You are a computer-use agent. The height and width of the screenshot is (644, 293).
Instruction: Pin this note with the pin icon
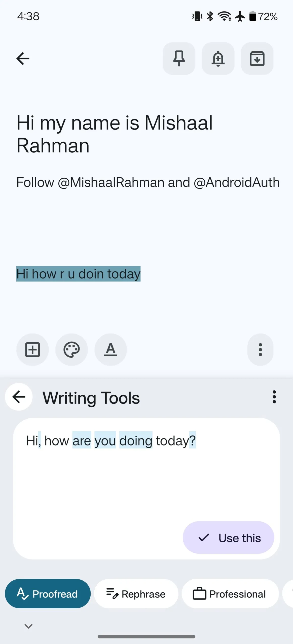[x=179, y=59]
